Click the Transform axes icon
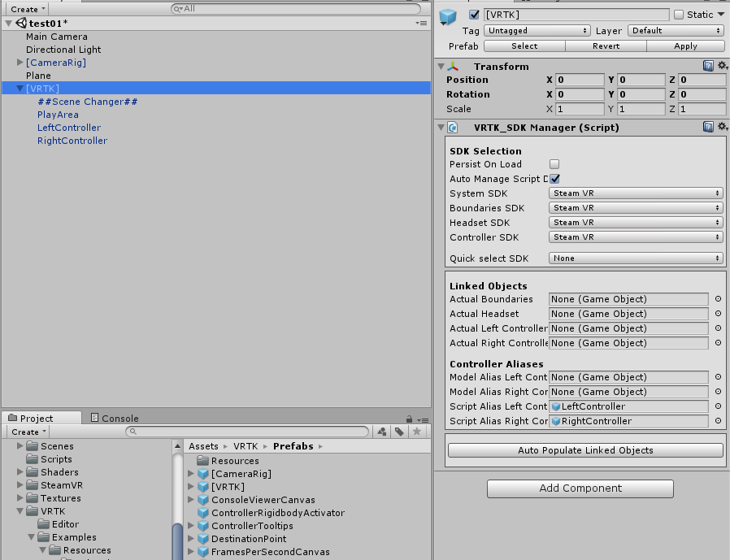The image size is (730, 560). pos(453,67)
